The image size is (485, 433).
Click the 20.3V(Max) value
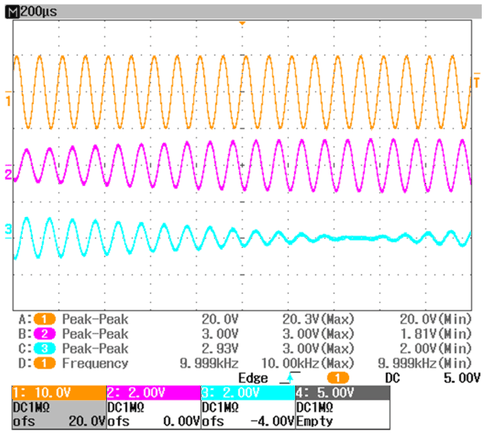click(318, 319)
